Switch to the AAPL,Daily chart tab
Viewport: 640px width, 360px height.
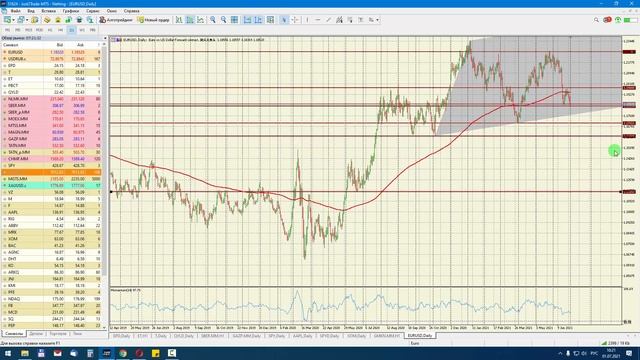(x=302, y=336)
